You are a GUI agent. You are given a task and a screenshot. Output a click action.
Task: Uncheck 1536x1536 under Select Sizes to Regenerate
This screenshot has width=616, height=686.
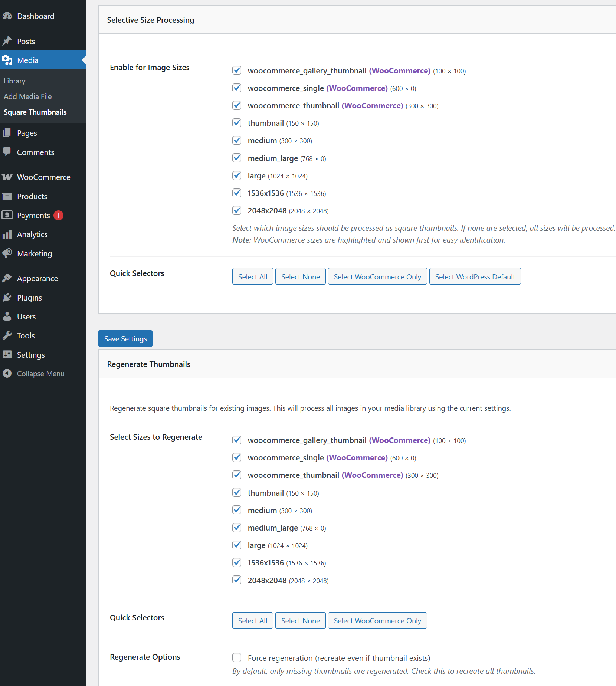[237, 562]
